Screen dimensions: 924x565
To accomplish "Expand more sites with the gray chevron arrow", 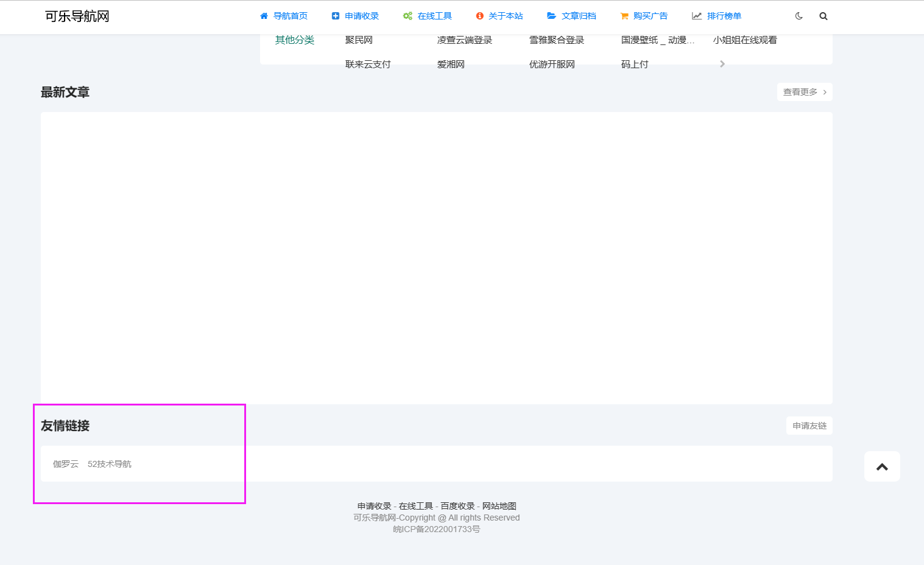I will point(722,64).
